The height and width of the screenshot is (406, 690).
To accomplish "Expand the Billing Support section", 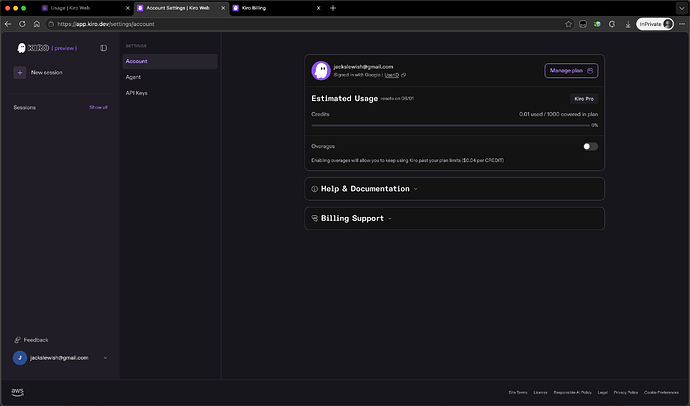I will pyautogui.click(x=454, y=219).
